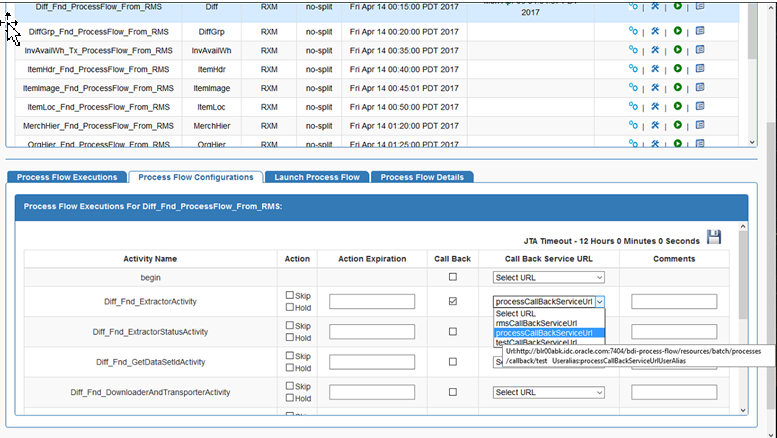Open configuration tools icon for ItemHdr_Fnd_ProcessFlow_From_RMS

(x=655, y=68)
